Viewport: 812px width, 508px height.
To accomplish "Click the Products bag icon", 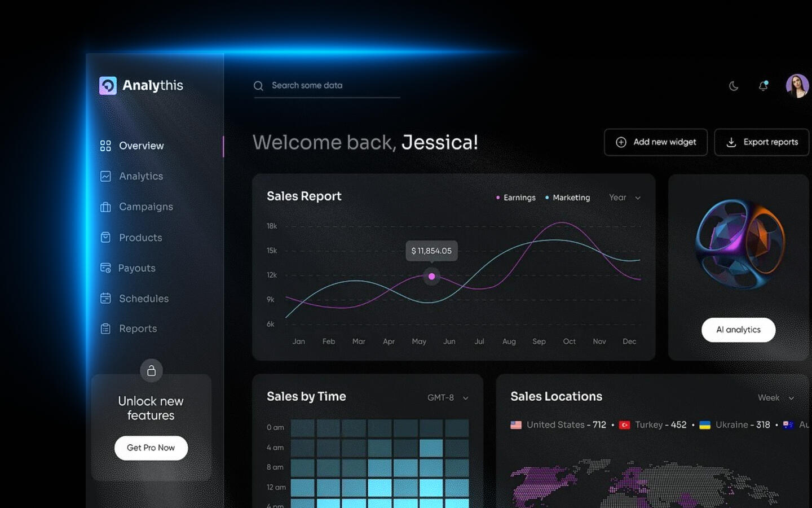I will pos(105,238).
